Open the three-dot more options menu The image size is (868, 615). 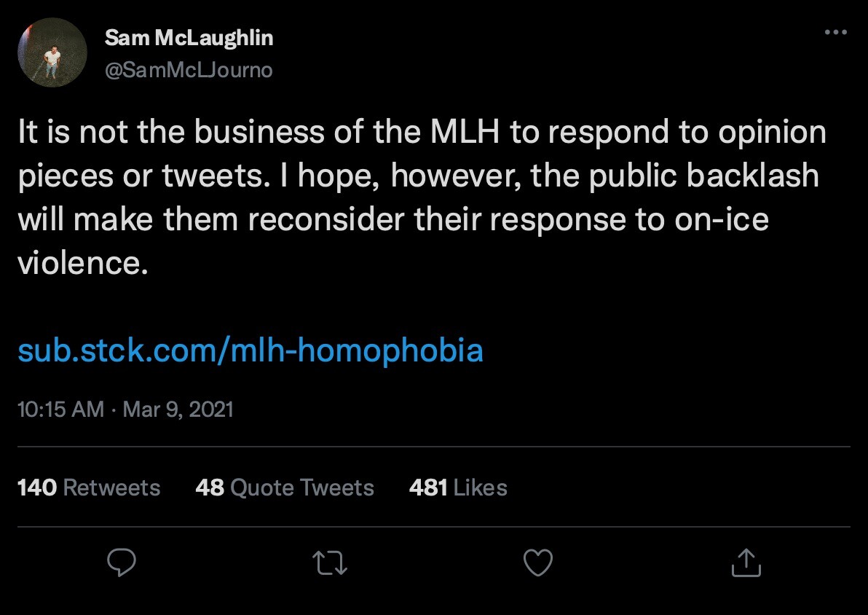click(835, 33)
